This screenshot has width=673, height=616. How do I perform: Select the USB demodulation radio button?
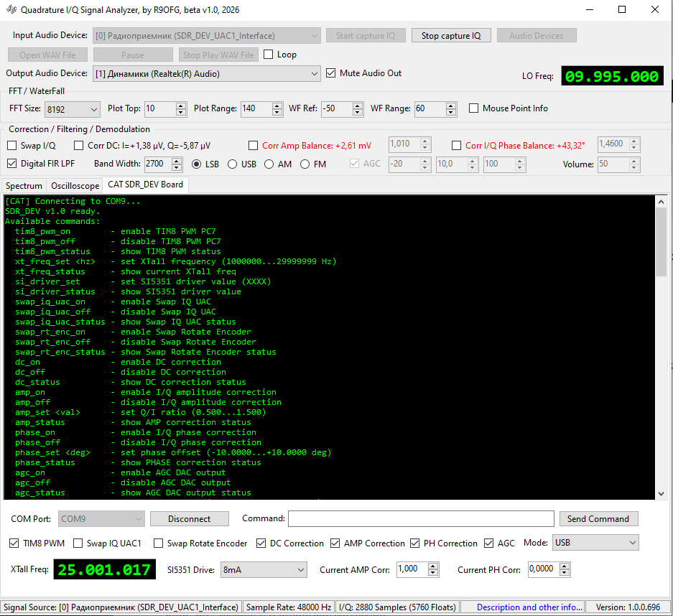(233, 164)
